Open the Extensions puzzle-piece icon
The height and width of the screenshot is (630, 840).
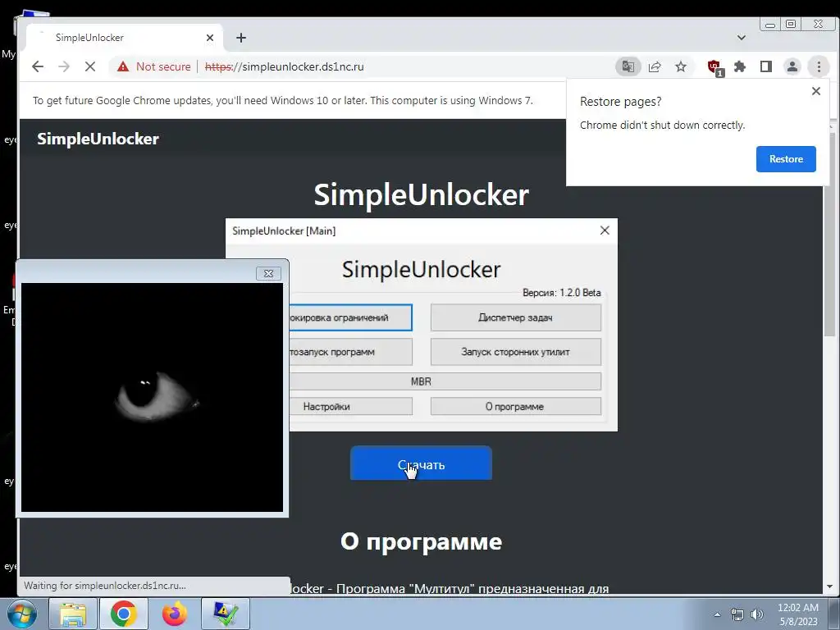(x=740, y=66)
